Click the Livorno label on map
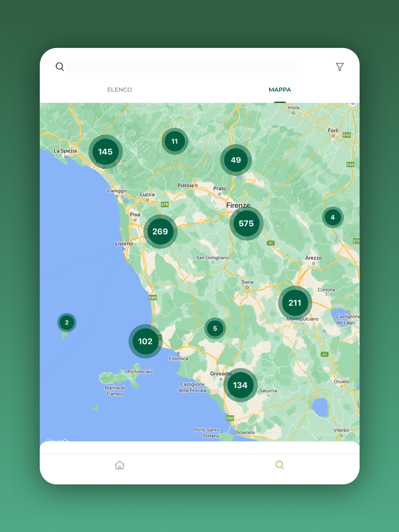Image resolution: width=399 pixels, height=532 pixels. [124, 244]
